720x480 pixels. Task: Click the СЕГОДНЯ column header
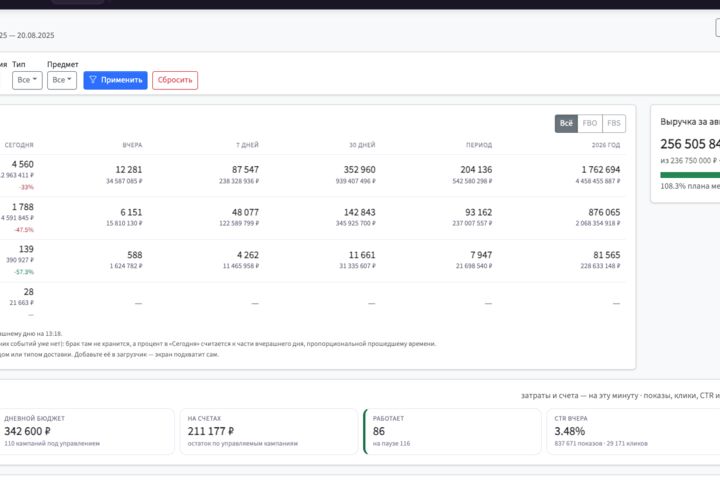pos(19,145)
